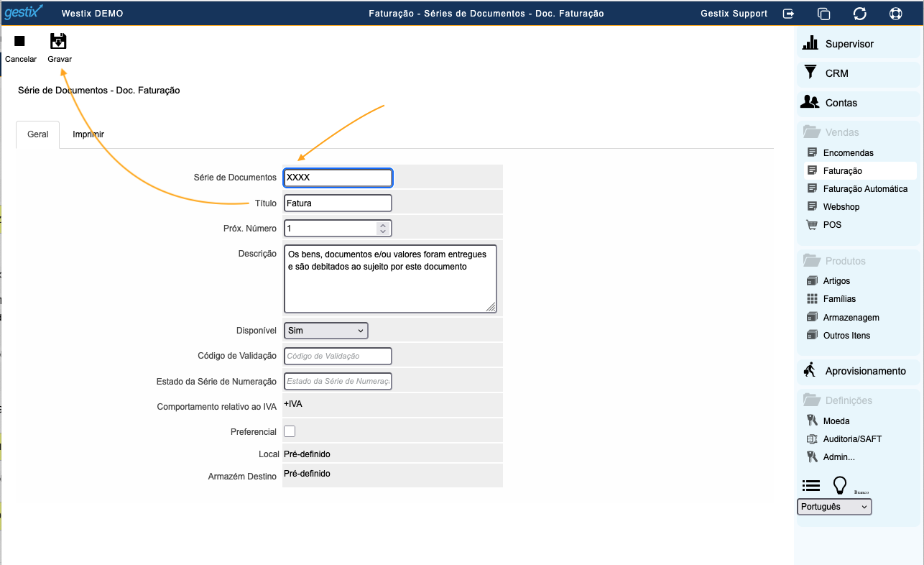Click the Título input field
Screen dimensions: 924x565
338,203
